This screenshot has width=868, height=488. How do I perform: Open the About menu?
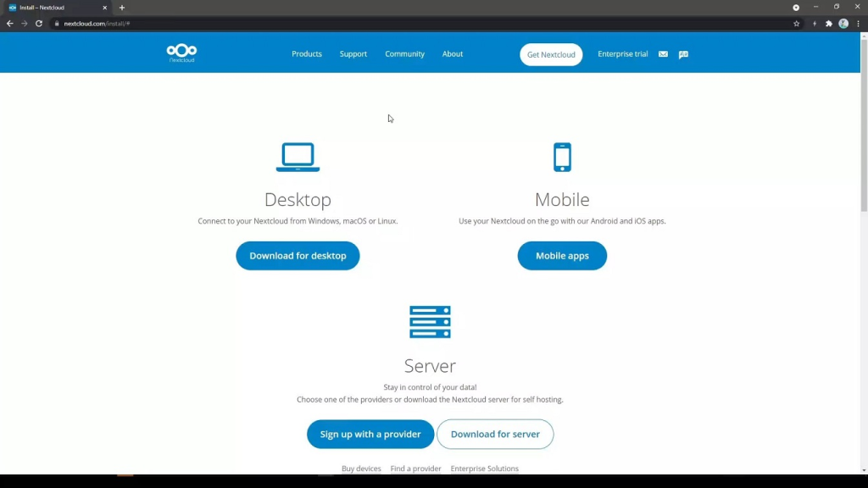(x=453, y=54)
